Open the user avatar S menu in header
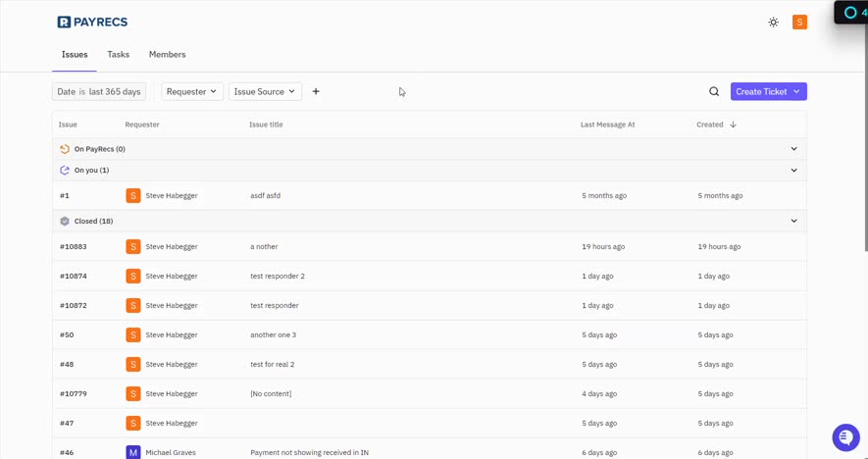This screenshot has height=459, width=868. click(x=799, y=23)
